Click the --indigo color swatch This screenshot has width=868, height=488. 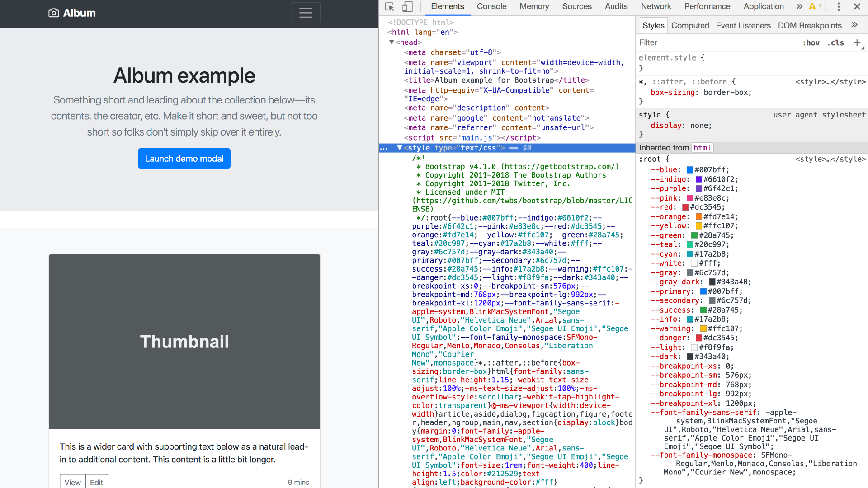point(699,179)
